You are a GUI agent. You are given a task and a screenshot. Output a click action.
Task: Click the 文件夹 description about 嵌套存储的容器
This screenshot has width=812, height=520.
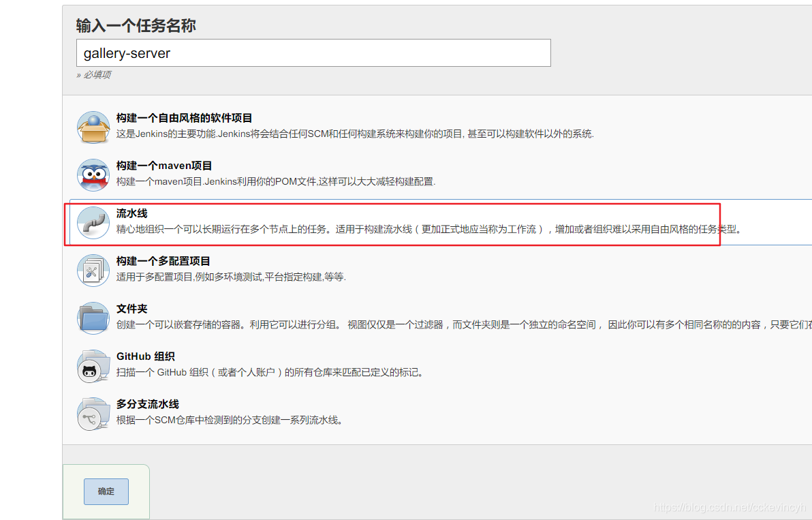464,324
